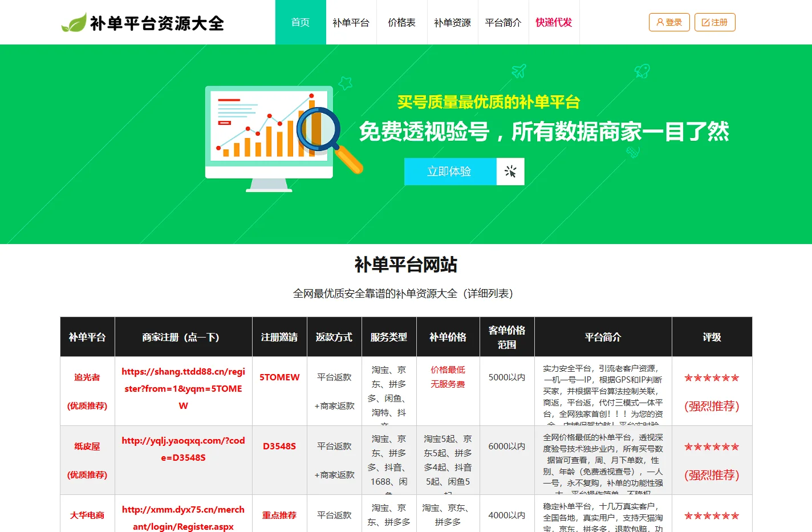This screenshot has height=532, width=812.
Task: Click the cursor-click icon beside 立即体验
Action: [x=510, y=172]
